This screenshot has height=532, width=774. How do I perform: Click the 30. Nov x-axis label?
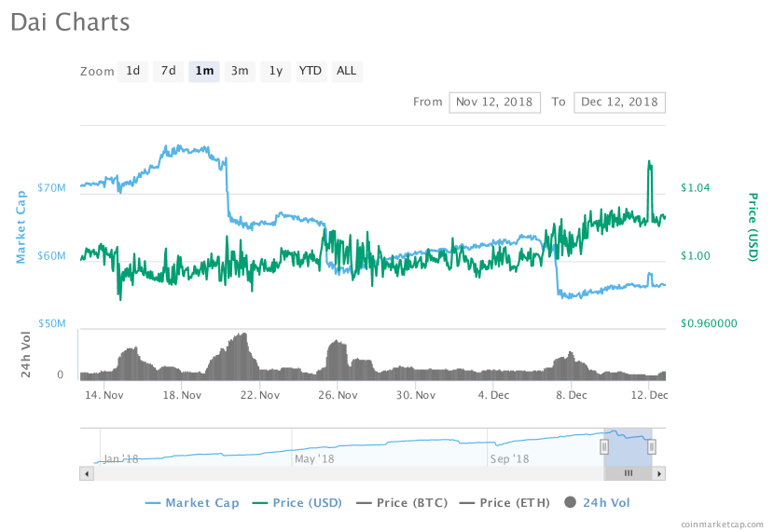click(x=416, y=395)
